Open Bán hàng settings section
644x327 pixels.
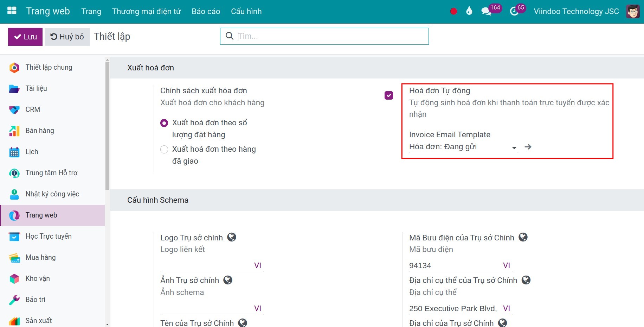tap(53, 131)
